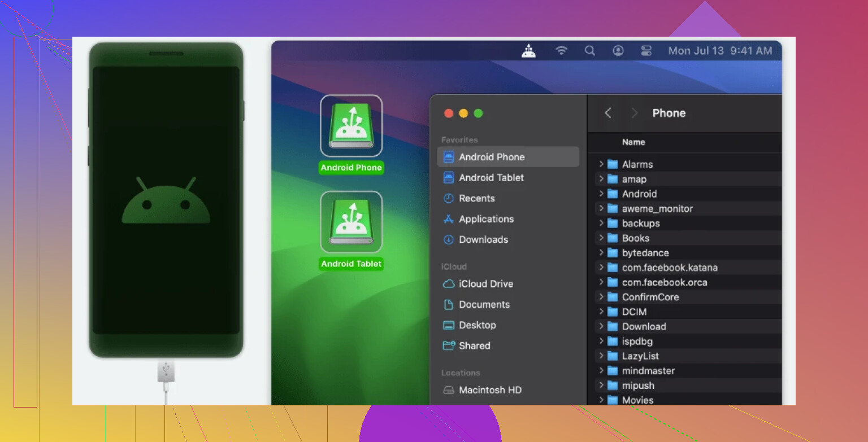This screenshot has width=868, height=442.
Task: Expand the Alarms folder
Action: point(601,164)
